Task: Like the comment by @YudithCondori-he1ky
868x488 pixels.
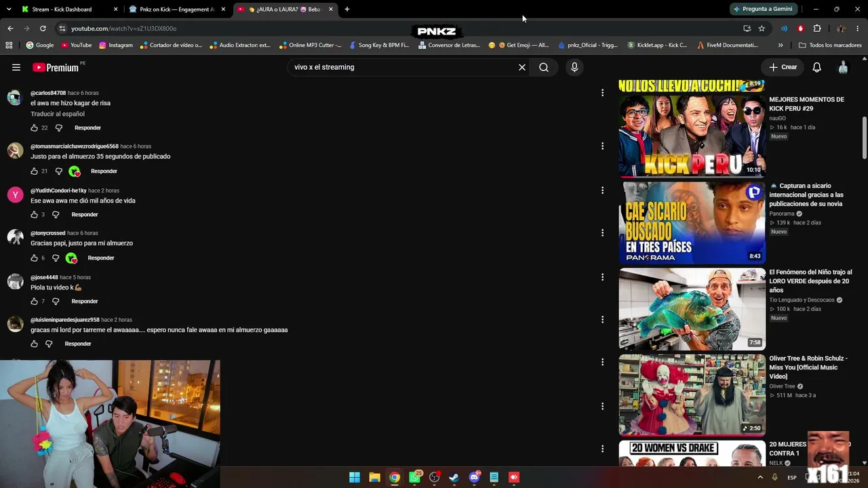Action: click(34, 214)
